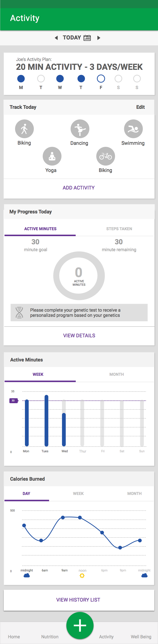Click the ADD ACTIVITY button
The image size is (158, 644).
tap(79, 188)
